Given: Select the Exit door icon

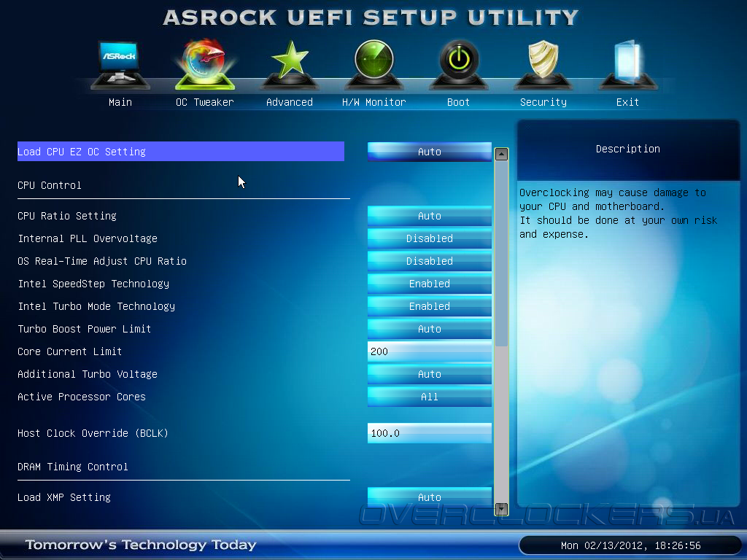Looking at the screenshot, I should click(627, 65).
